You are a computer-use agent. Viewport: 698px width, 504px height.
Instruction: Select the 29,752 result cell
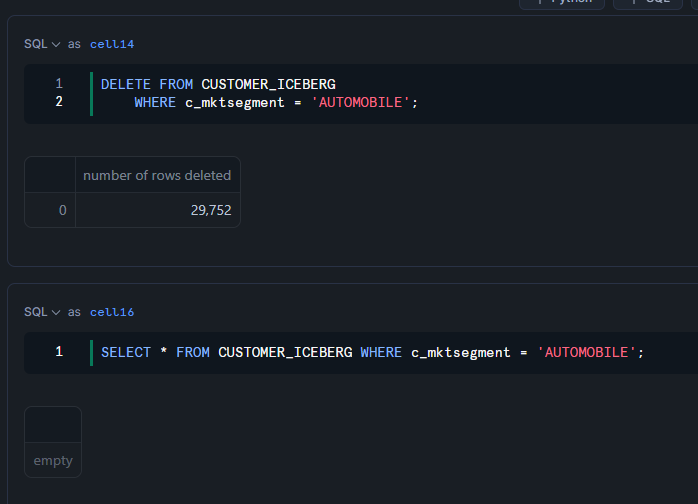158,210
